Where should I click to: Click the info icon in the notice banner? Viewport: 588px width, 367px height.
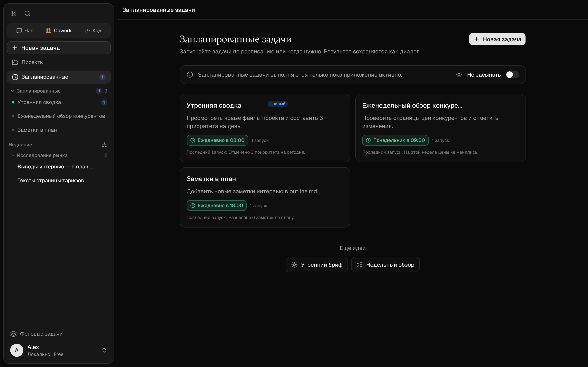pos(190,75)
